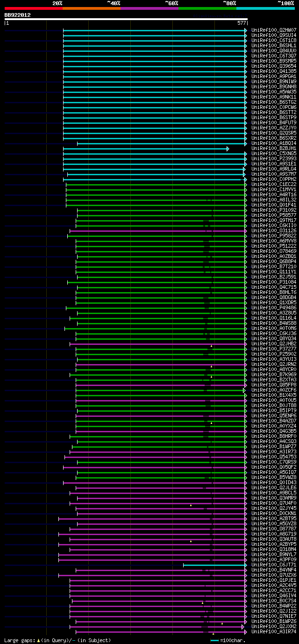299x644 pixels.
Task: Click hit name UniRef100_A5AW35
Action: point(274,92)
